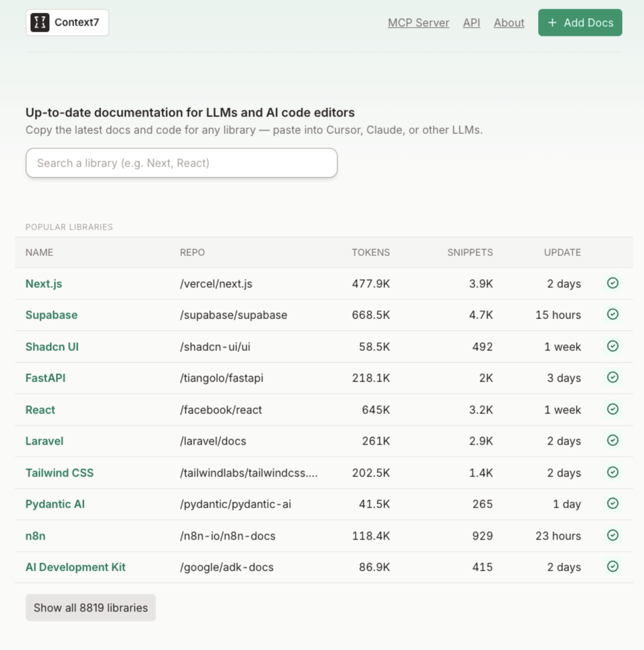Open the API link
644x650 pixels.
coord(471,23)
